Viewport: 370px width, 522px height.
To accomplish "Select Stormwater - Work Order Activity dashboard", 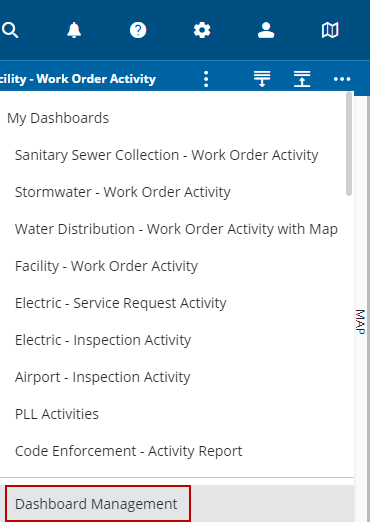I will 123,192.
